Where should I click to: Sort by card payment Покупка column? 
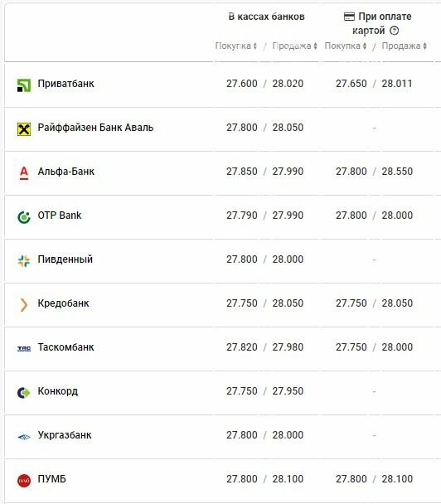(x=346, y=46)
